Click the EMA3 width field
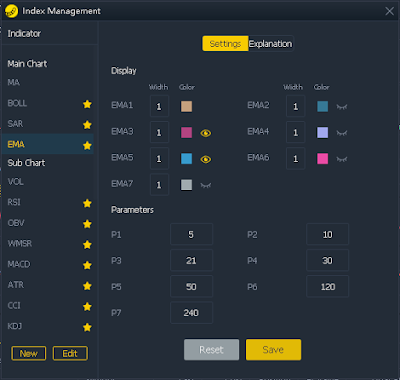Viewport: 400px width, 380px height. [x=159, y=132]
